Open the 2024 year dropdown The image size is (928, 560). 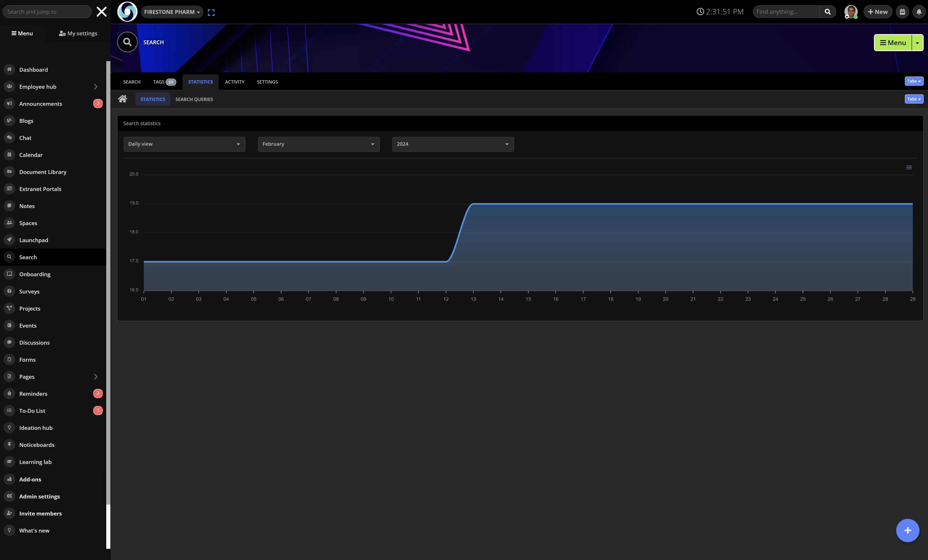pyautogui.click(x=453, y=144)
